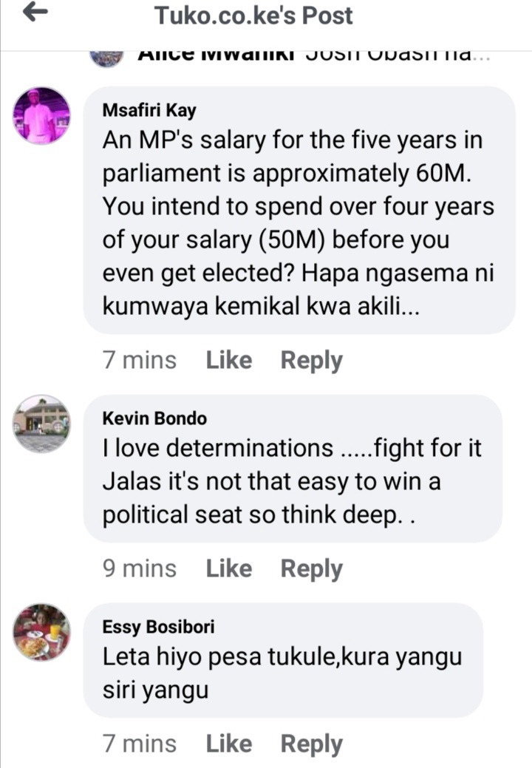Open Msafiri Kay's profile picture
Image resolution: width=532 pixels, height=768 pixels.
click(x=41, y=115)
